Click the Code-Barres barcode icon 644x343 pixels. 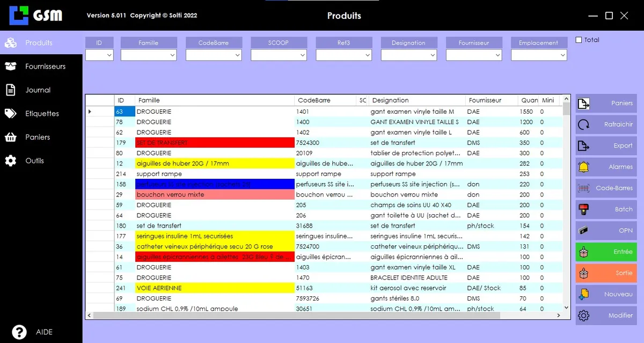point(583,188)
